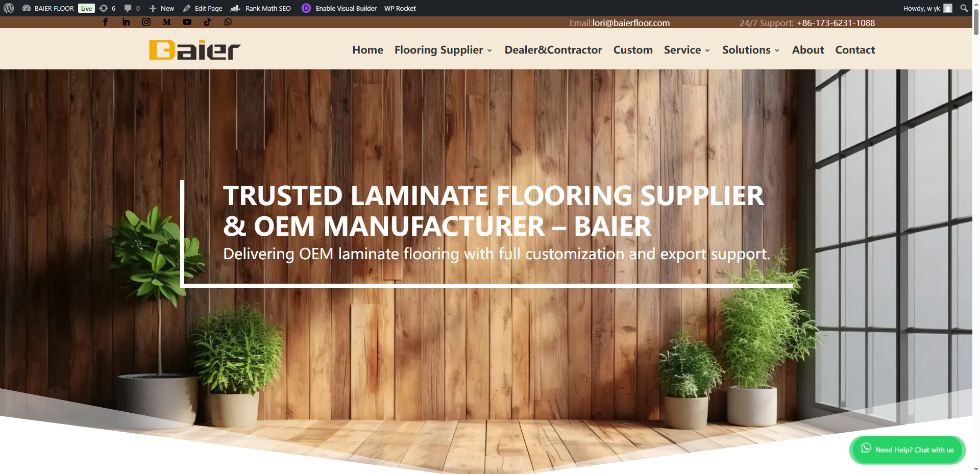
Task: Click the page vertical scrollbar
Action: pyautogui.click(x=976, y=237)
